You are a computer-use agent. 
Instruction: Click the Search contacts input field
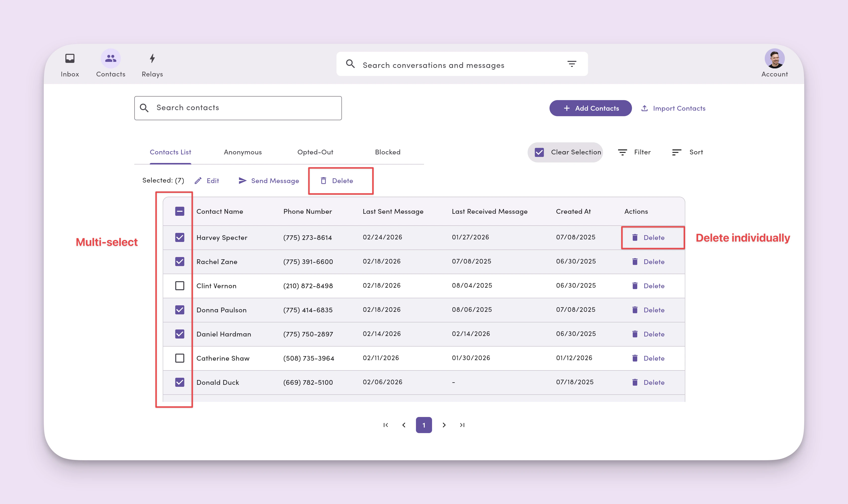pos(238,108)
